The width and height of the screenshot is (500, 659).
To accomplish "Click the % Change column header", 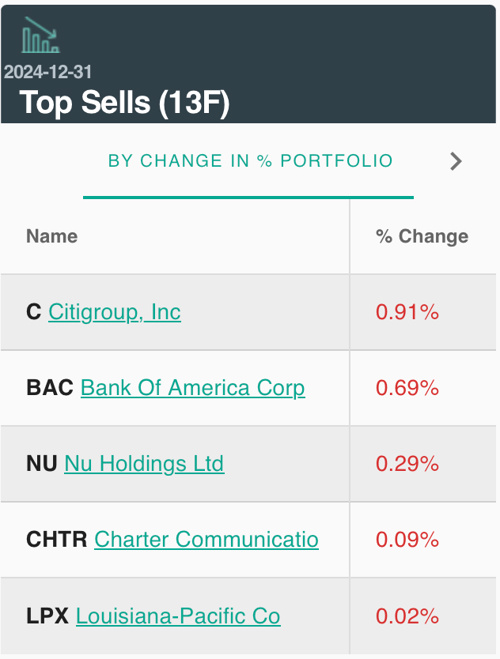I will [422, 236].
